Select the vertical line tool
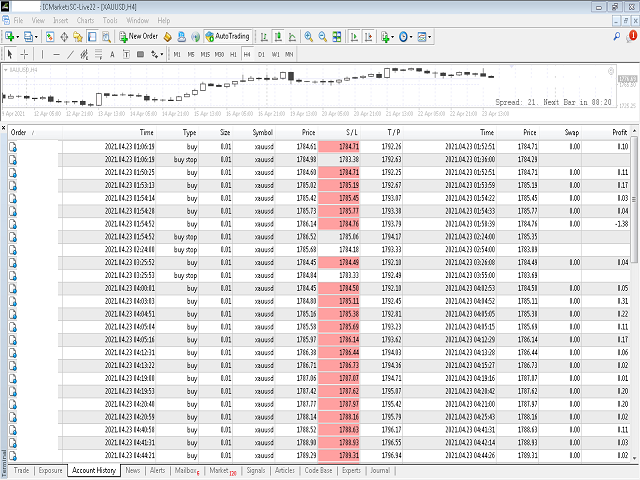The height and width of the screenshot is (480, 640). click(x=42, y=54)
